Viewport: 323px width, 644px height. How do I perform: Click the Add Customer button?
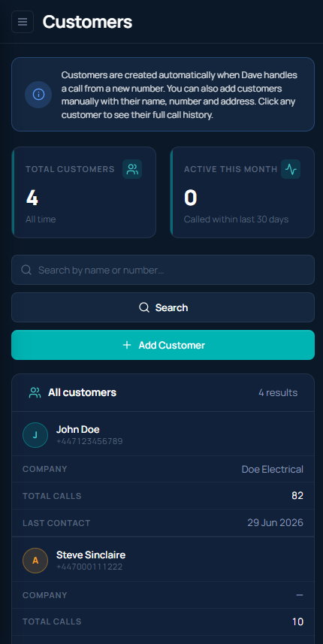(x=163, y=345)
